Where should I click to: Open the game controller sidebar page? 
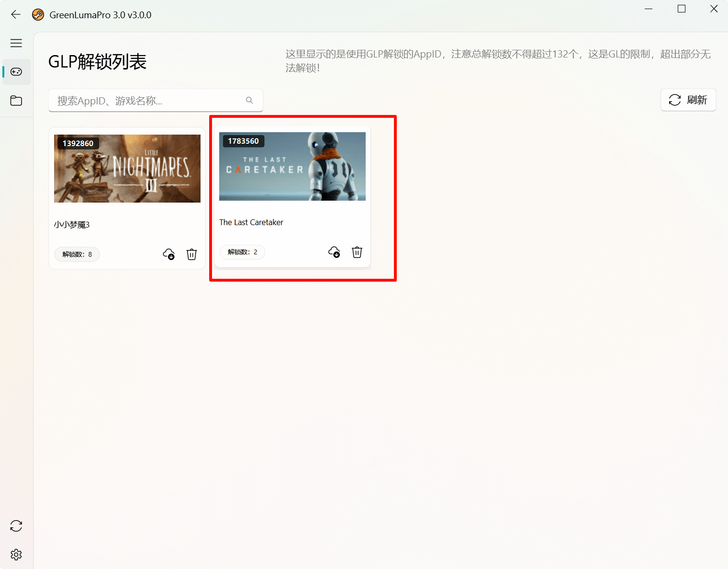[x=16, y=72]
